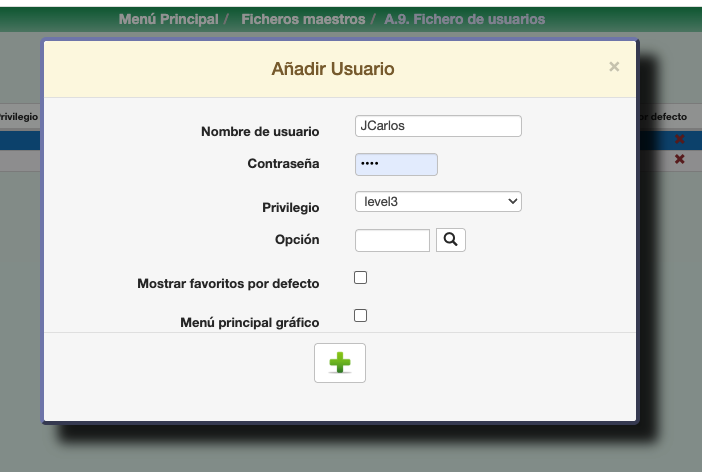Click the Menú principal gráfico label
This screenshot has height=472, width=702.
[x=249, y=323]
